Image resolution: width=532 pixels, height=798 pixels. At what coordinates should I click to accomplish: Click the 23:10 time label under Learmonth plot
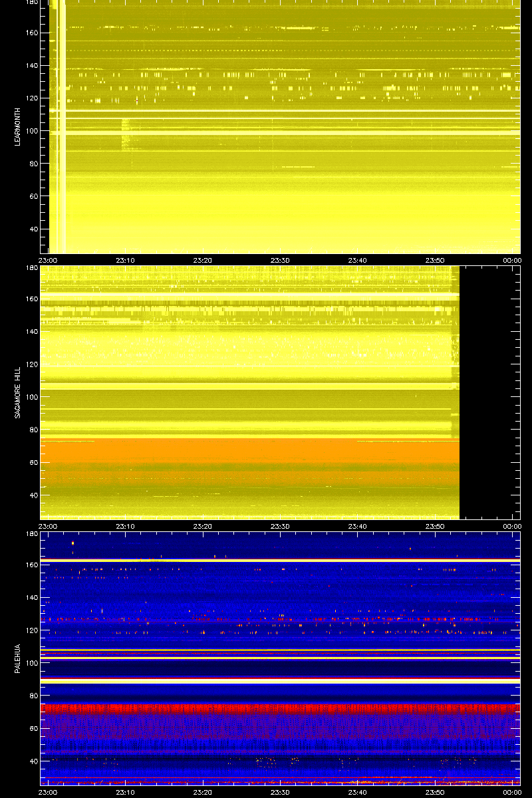(126, 260)
